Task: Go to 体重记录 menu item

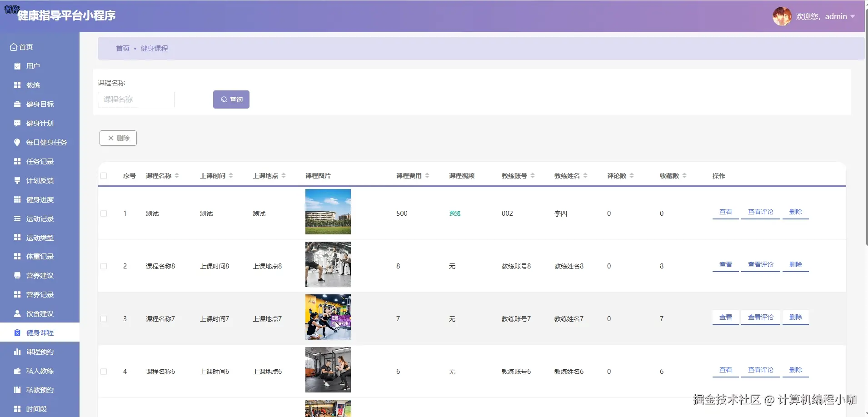Action: pyautogui.click(x=40, y=257)
